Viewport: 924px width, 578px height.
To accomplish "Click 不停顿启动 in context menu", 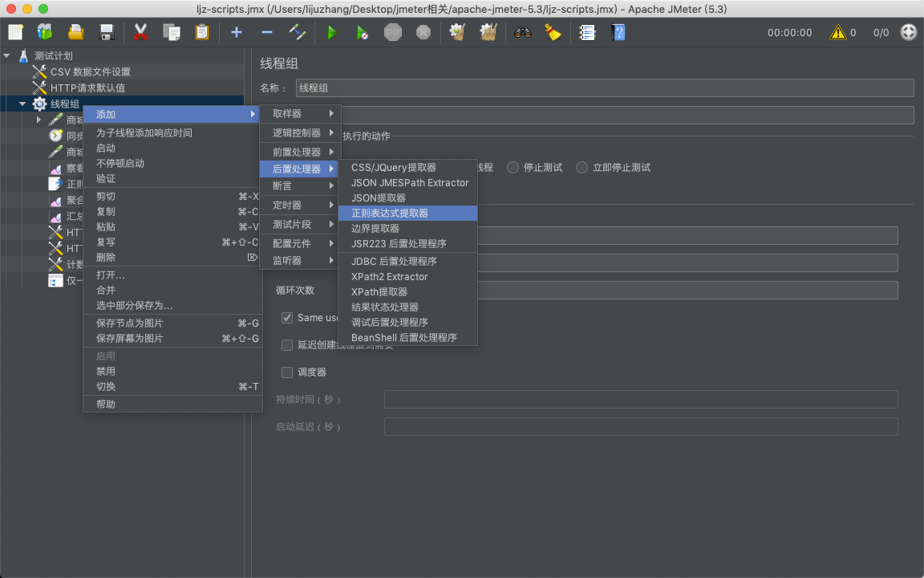I will (172, 164).
